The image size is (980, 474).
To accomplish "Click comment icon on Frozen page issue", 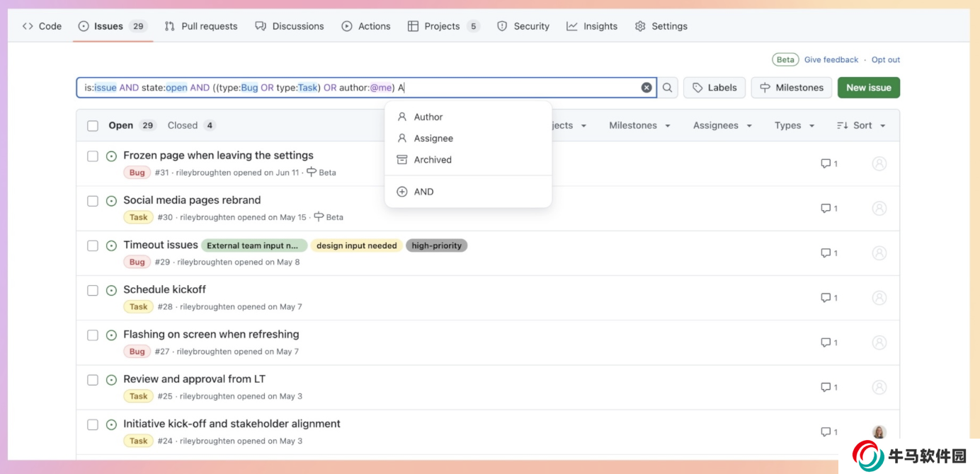I will 826,163.
